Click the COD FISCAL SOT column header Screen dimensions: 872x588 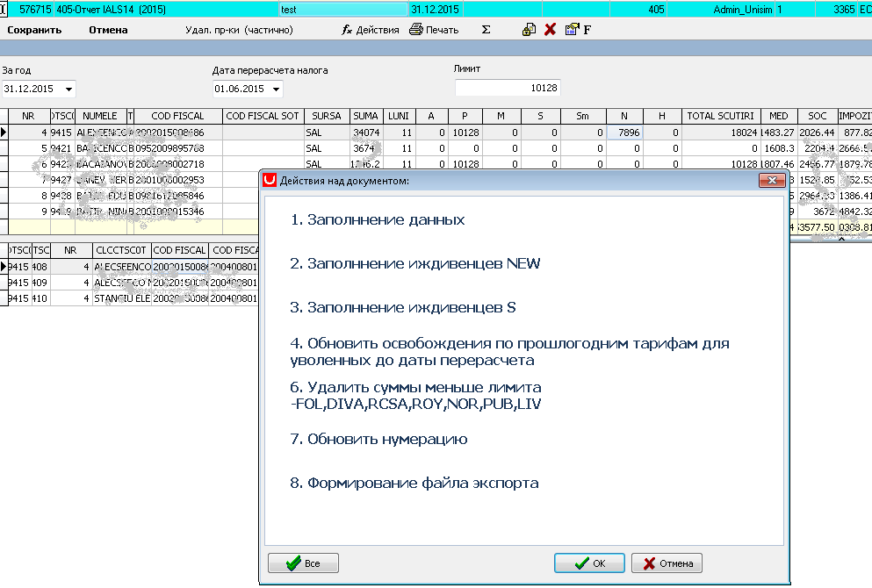point(263,116)
